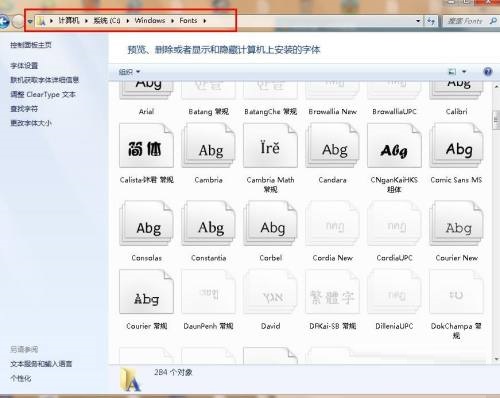Expand the arrow after 计算机 in path

86,21
